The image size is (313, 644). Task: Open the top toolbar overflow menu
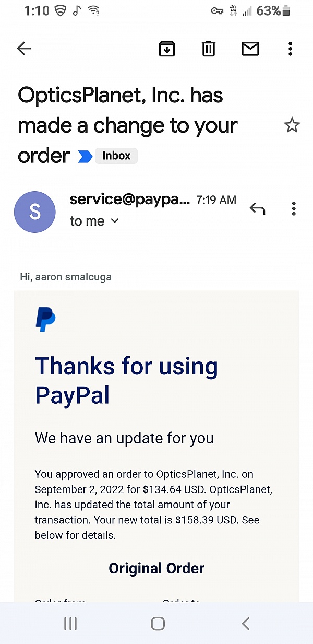[x=291, y=49]
